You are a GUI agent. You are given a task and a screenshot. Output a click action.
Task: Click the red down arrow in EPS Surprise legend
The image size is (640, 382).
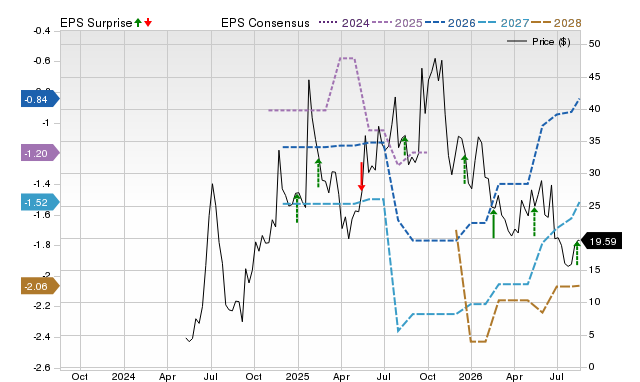point(148,22)
